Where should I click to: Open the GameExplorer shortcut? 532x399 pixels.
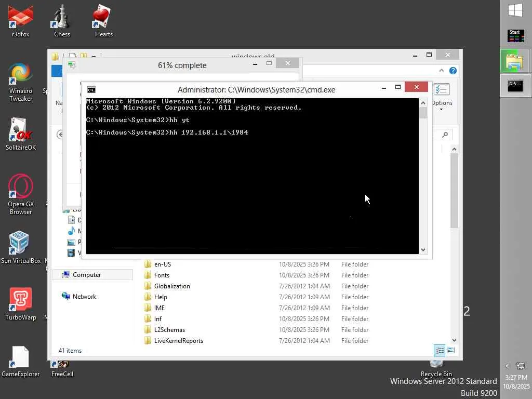20,361
